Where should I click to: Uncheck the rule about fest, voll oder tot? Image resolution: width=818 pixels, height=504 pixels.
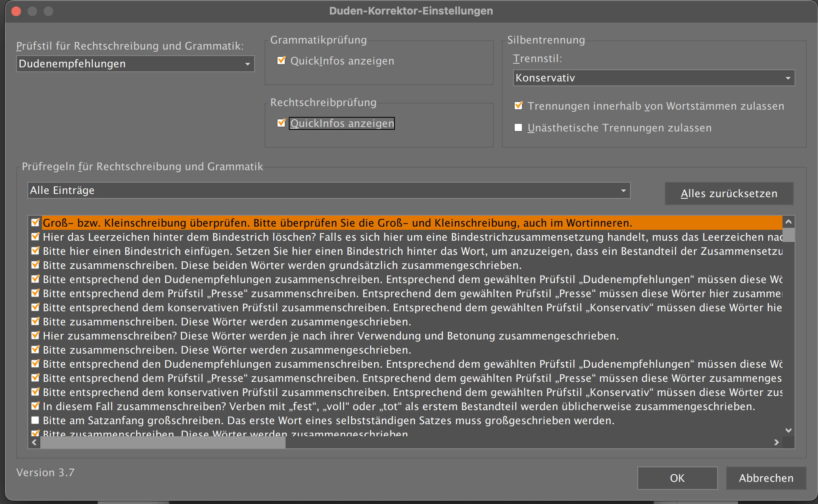(x=35, y=406)
